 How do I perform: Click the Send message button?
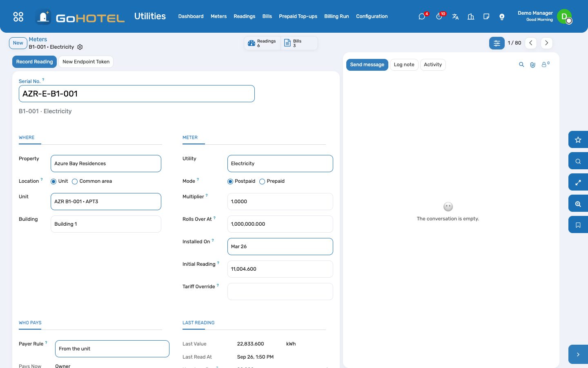point(367,65)
